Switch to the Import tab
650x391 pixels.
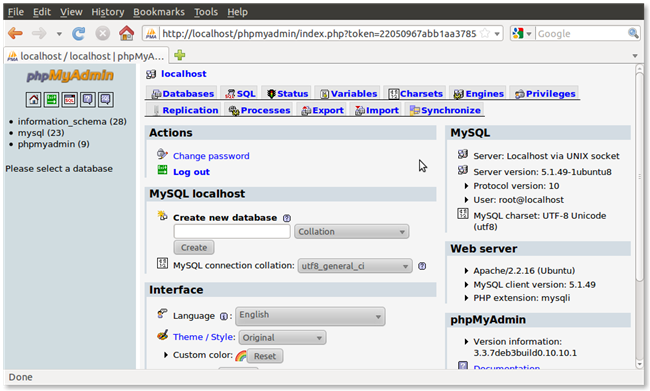pyautogui.click(x=376, y=110)
